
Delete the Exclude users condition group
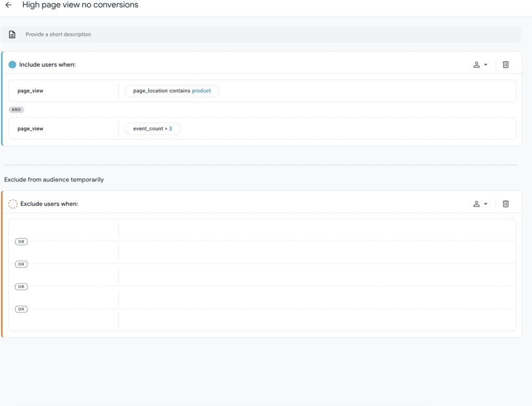(506, 204)
